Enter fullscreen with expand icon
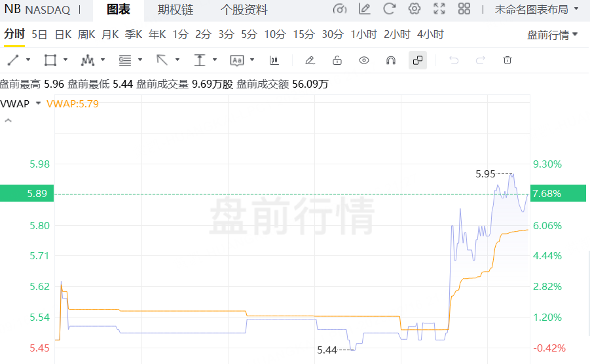 [439, 9]
